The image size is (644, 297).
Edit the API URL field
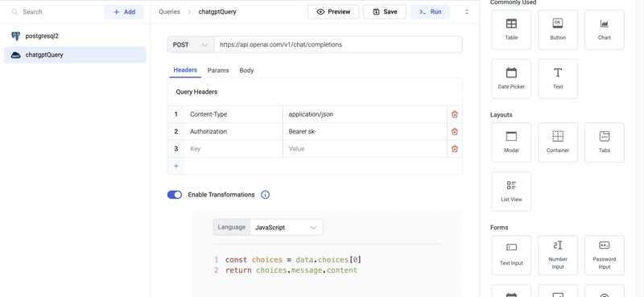[x=338, y=45]
